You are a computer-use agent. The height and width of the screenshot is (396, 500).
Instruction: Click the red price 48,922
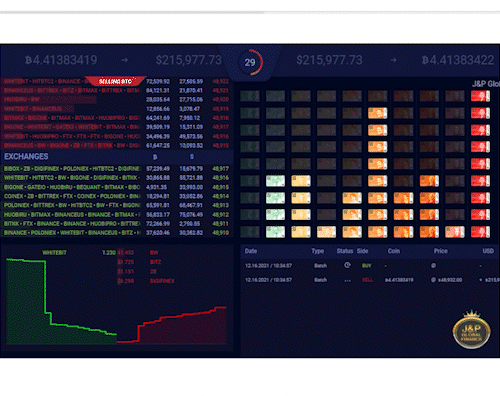click(221, 81)
